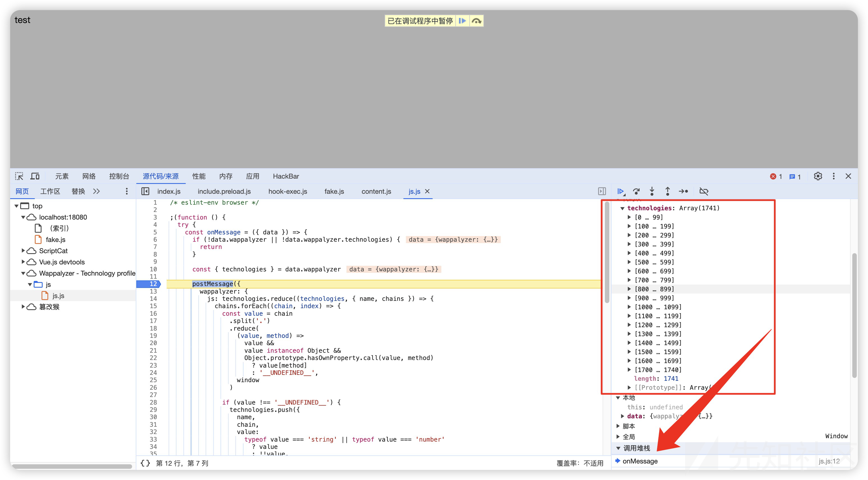Image resolution: width=868 pixels, height=480 pixels.
Task: Toggle device toolbar icon
Action: [35, 176]
